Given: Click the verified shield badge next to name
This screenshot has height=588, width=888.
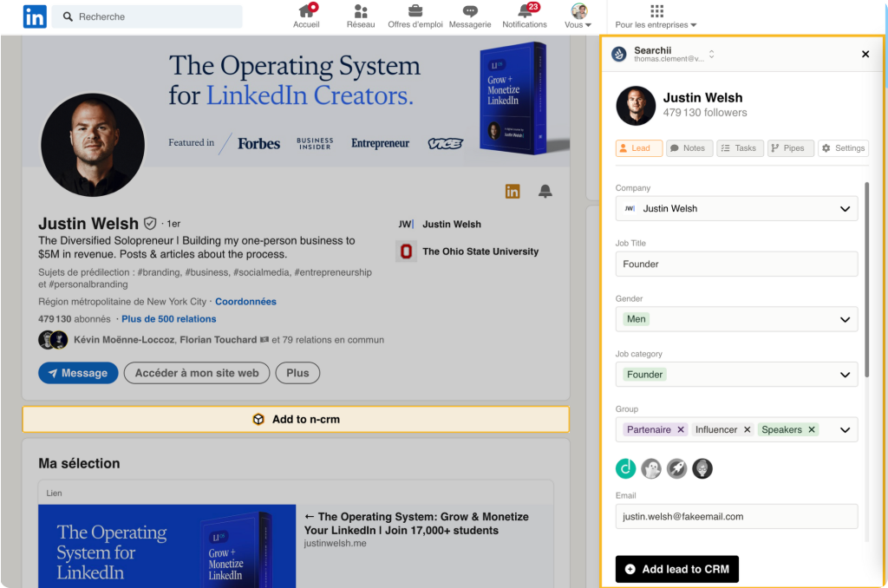Looking at the screenshot, I should (x=150, y=223).
